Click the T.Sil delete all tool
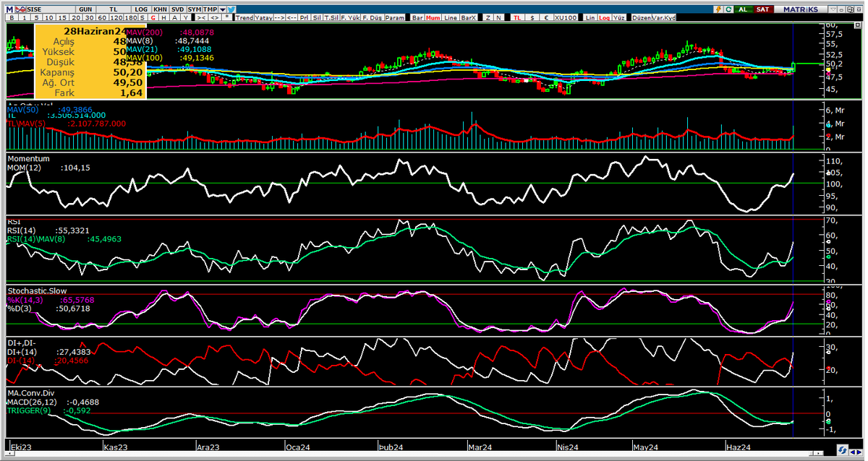 pos(332,17)
